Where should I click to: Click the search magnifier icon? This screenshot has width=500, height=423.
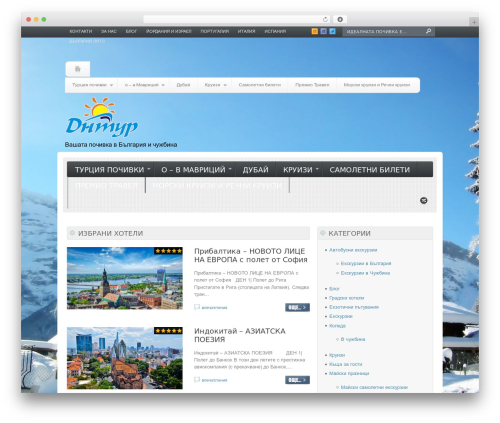click(x=428, y=31)
